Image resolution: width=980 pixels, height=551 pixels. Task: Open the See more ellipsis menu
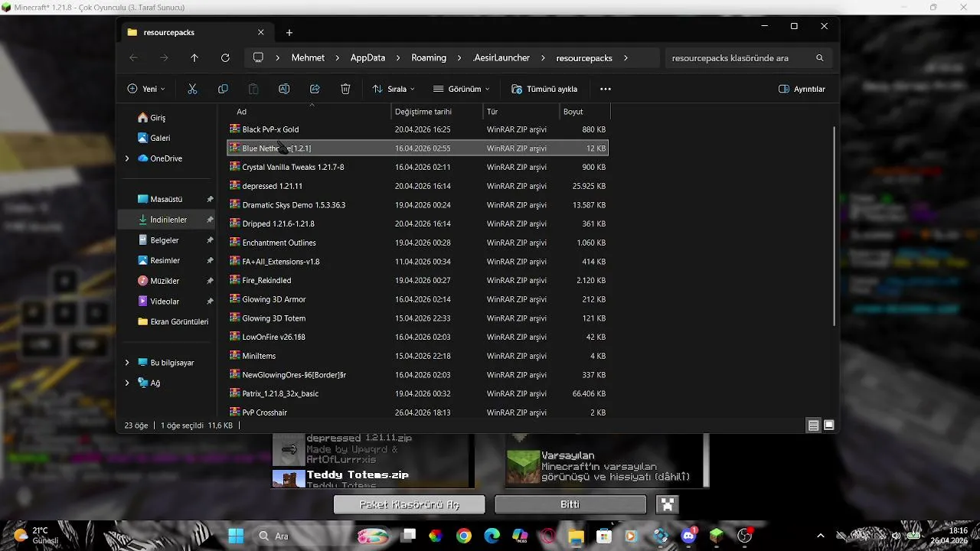click(x=606, y=89)
